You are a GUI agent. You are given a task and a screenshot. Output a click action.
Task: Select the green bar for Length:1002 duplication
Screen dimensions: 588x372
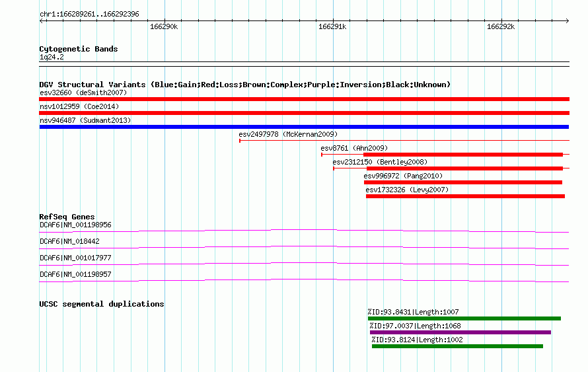pos(457,346)
